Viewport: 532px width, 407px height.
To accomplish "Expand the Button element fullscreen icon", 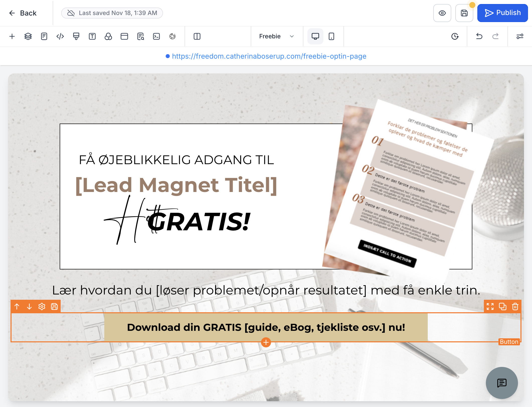I will (490, 307).
